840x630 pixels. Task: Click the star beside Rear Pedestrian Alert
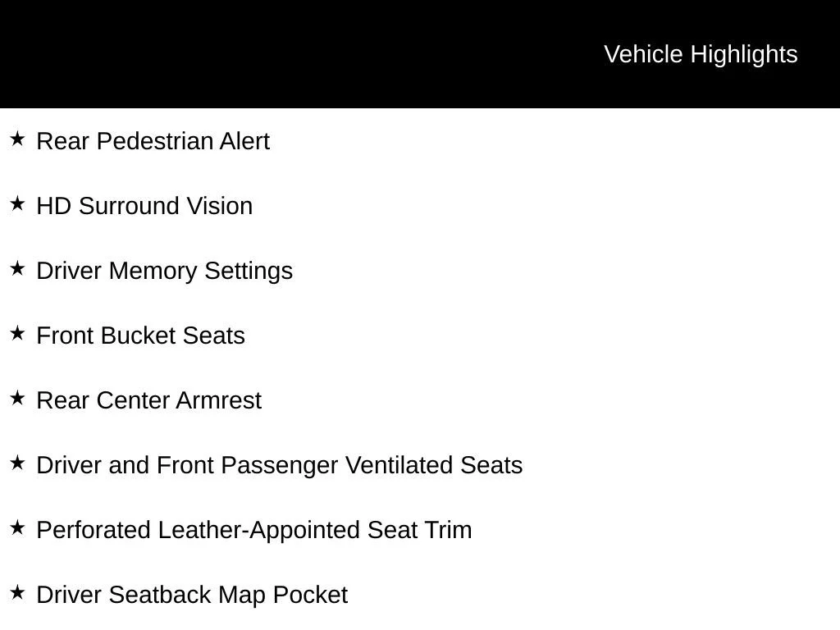(17, 139)
